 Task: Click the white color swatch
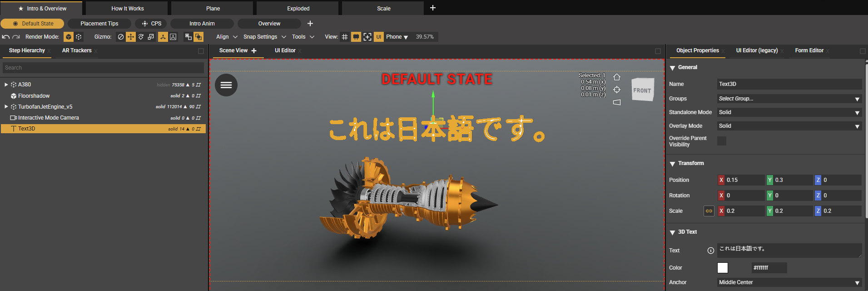(722, 268)
